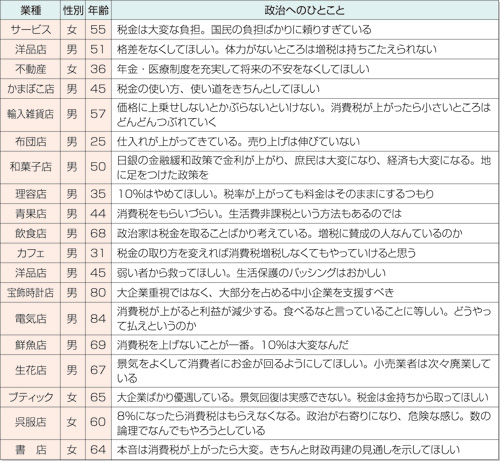Click age 57 in the 輸入雑貨店 row
Viewport: 500px width, 461px height.
(98, 115)
